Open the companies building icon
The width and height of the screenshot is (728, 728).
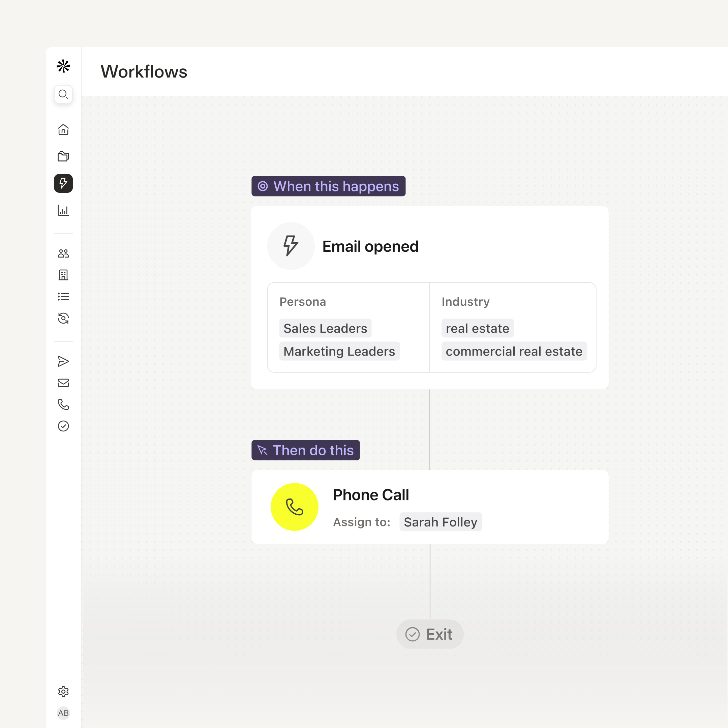pos(63,275)
